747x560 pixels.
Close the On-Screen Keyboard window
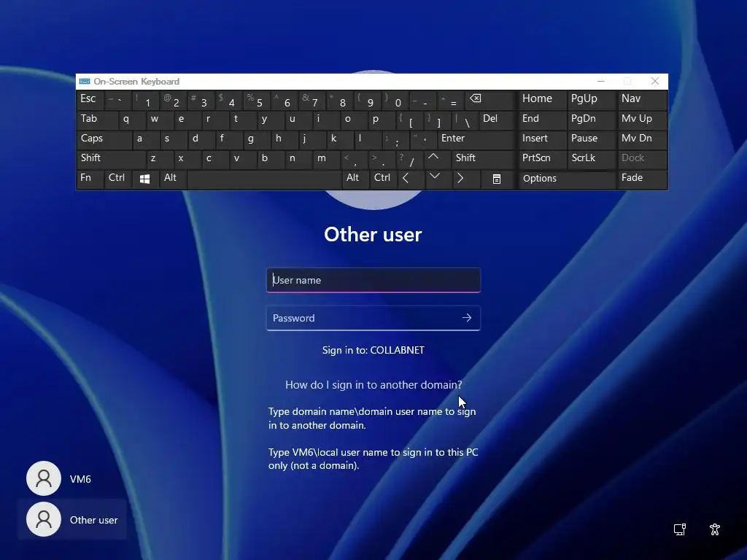[655, 82]
